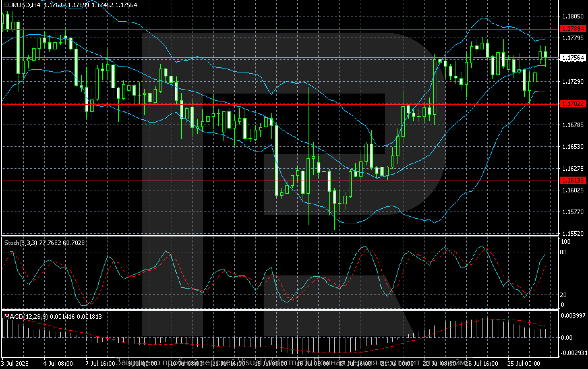This screenshot has height=369, width=588.
Task: Click the 7 Jul 16:00 time label
Action: 100,363
